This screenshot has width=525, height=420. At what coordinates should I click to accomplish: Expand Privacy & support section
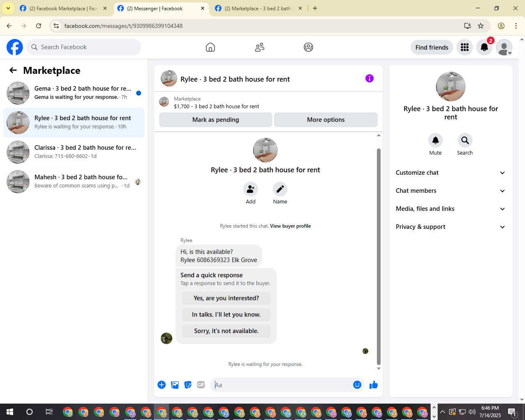click(x=451, y=227)
